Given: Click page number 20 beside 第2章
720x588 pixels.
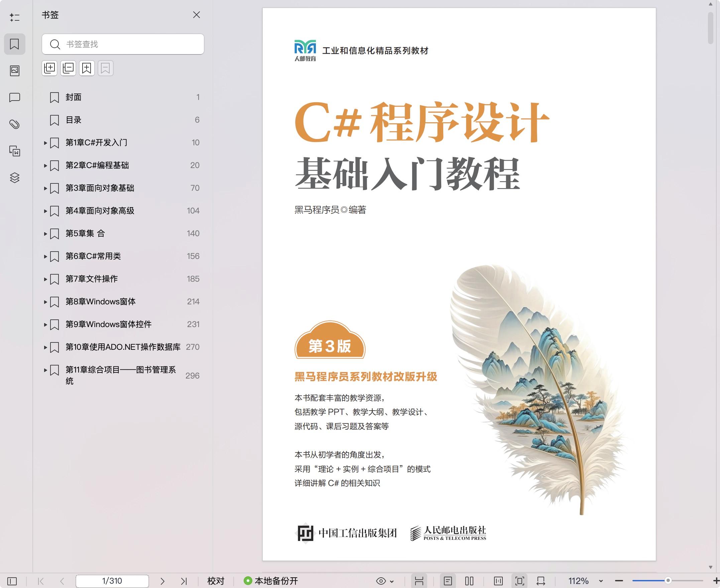Looking at the screenshot, I should [195, 165].
